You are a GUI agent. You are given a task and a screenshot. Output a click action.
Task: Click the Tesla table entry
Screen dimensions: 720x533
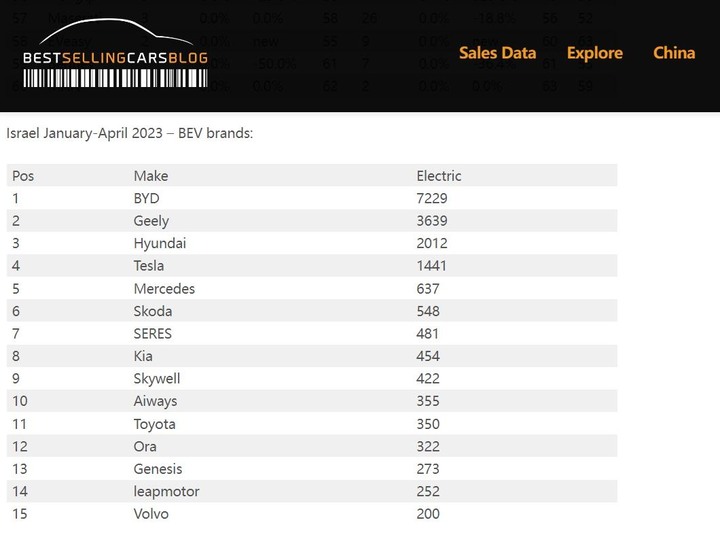point(149,266)
